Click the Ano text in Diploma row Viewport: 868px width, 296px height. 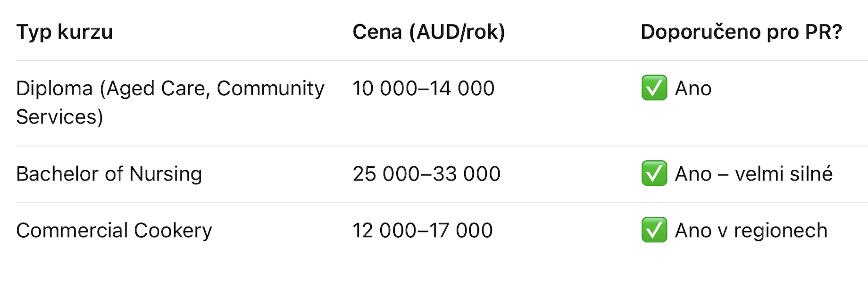click(x=693, y=89)
